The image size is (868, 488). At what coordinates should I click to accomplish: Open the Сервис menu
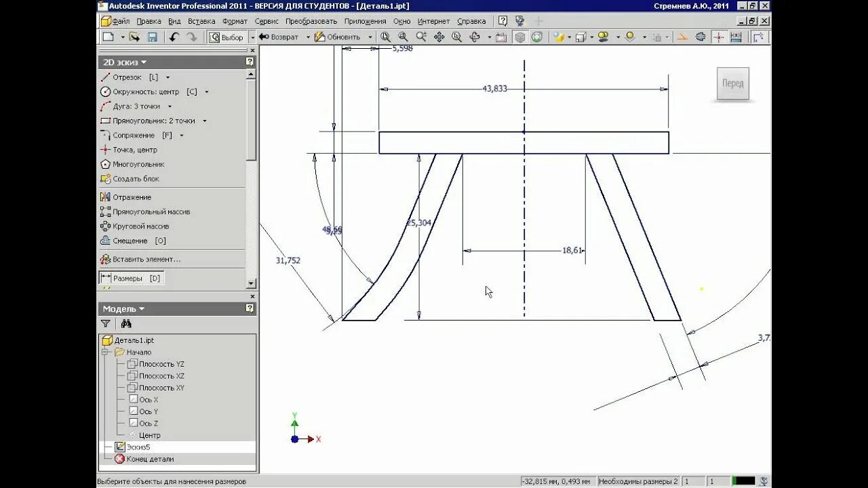click(267, 21)
